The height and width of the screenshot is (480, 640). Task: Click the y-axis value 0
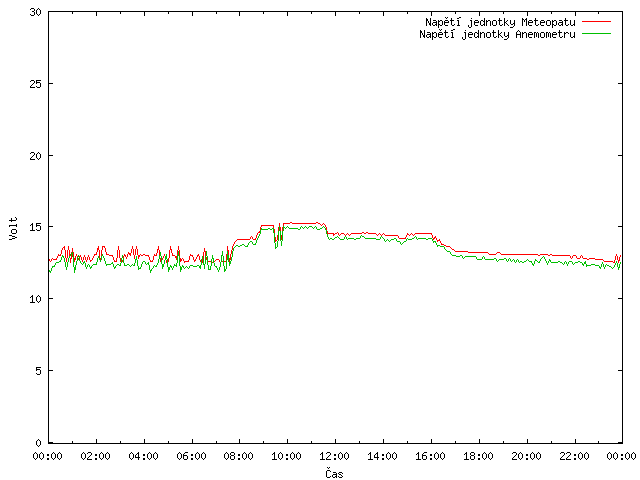click(38, 443)
